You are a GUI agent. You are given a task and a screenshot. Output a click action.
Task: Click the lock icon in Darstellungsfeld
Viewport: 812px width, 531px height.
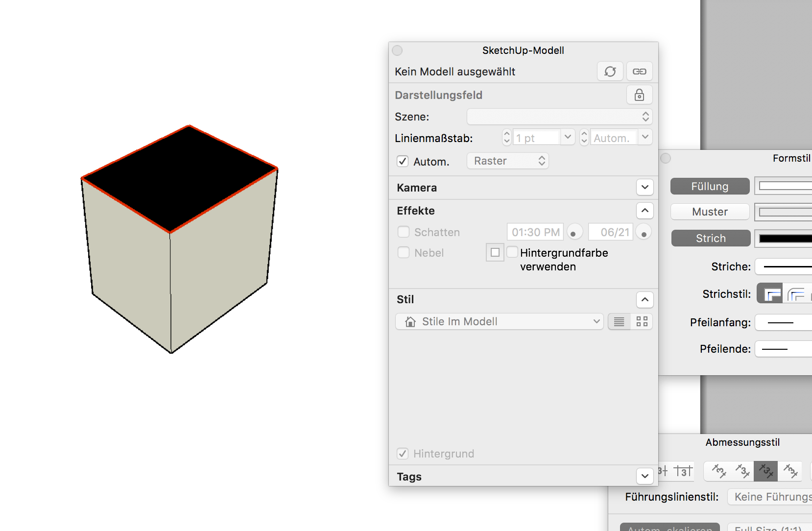pos(639,95)
